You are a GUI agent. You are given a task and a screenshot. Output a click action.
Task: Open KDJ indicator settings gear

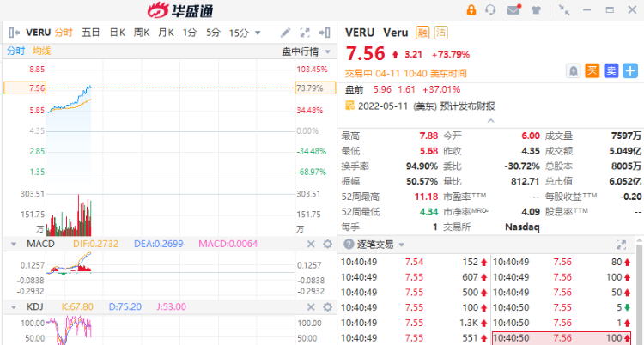coord(327,306)
